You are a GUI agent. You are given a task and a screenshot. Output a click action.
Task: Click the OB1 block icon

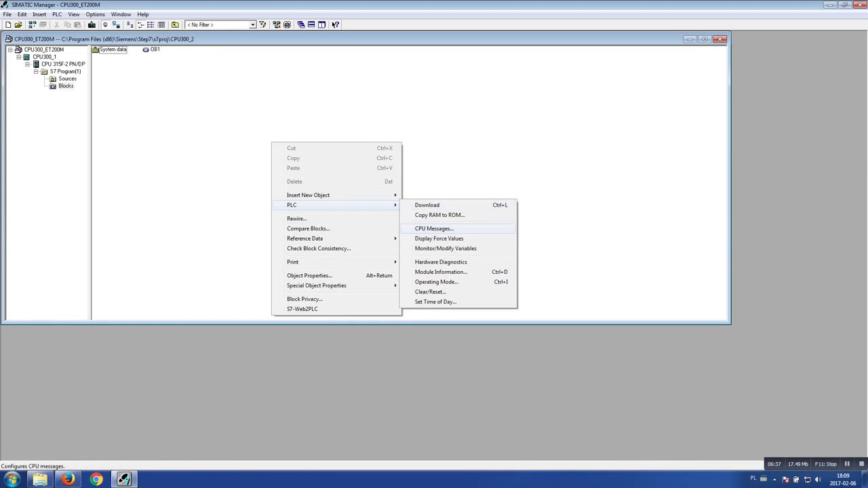click(145, 49)
